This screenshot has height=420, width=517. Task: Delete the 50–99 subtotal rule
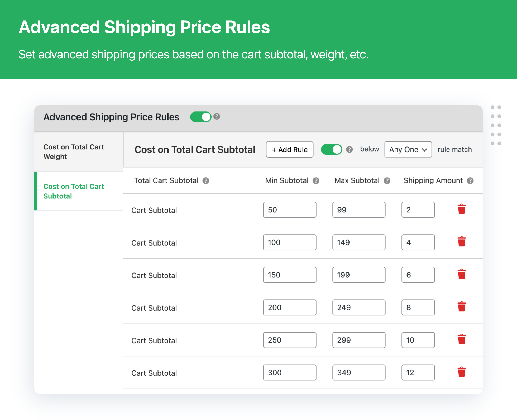click(x=461, y=209)
